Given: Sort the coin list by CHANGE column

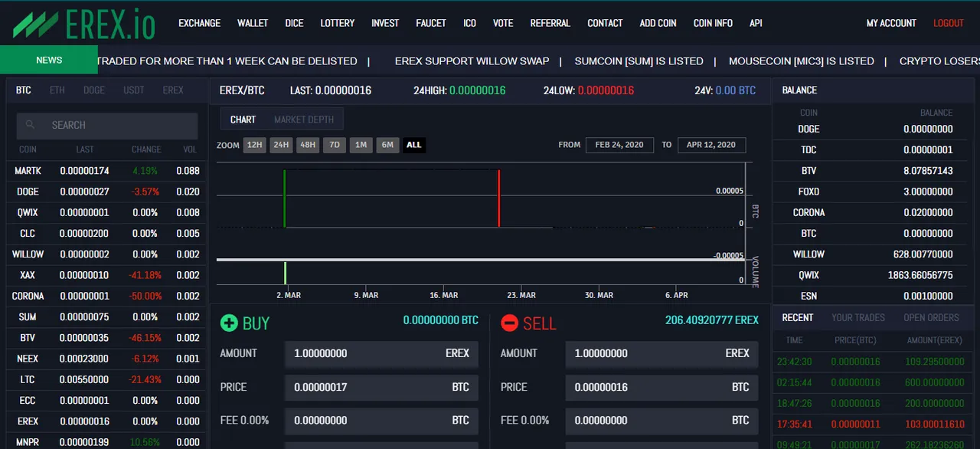Looking at the screenshot, I should 146,149.
